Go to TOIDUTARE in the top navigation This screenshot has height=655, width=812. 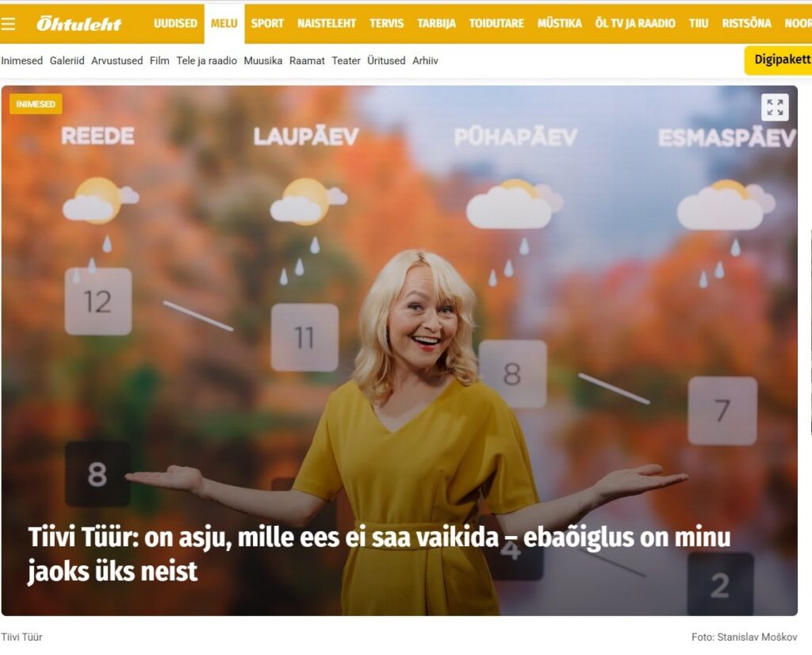(x=496, y=23)
